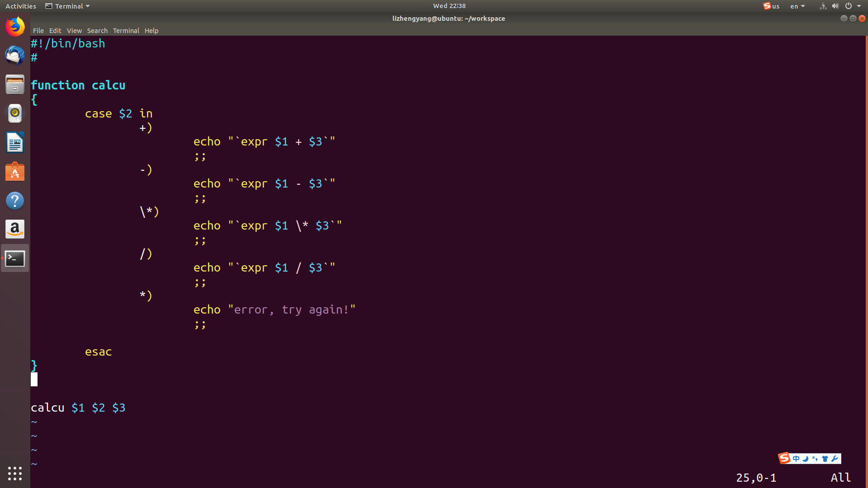The width and height of the screenshot is (868, 488).
Task: Open the 'en' input language dropdown
Action: coord(797,6)
